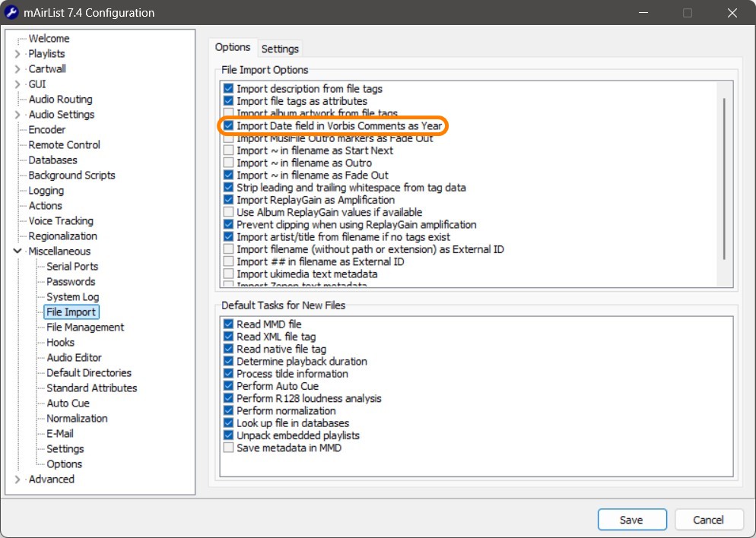This screenshot has width=756, height=538.
Task: Enable Import ## in filename as External ID
Action: point(228,261)
